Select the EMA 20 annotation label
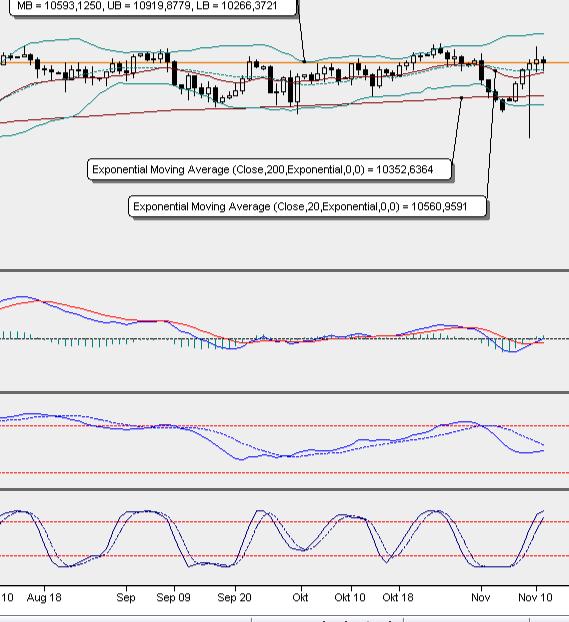The height and width of the screenshot is (622, 569). coord(308,207)
